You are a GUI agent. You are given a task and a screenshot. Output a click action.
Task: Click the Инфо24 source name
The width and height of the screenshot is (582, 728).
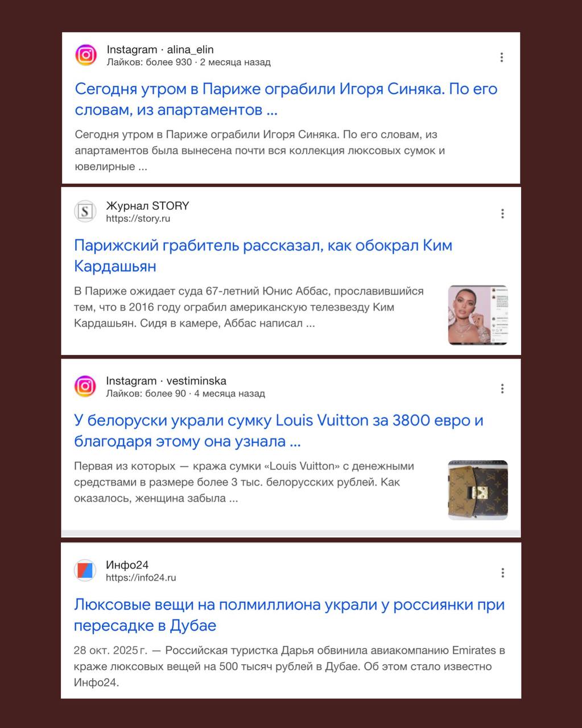[x=127, y=565]
